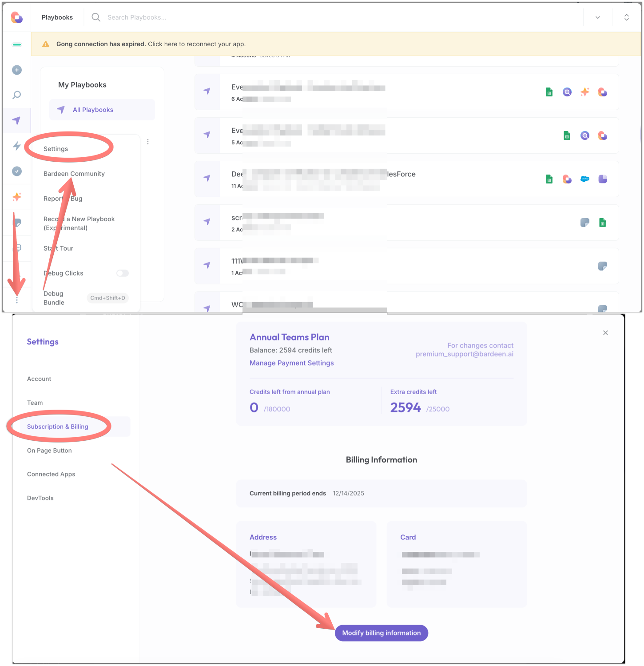Click the expand/collapse arrows in header

pyautogui.click(x=627, y=17)
